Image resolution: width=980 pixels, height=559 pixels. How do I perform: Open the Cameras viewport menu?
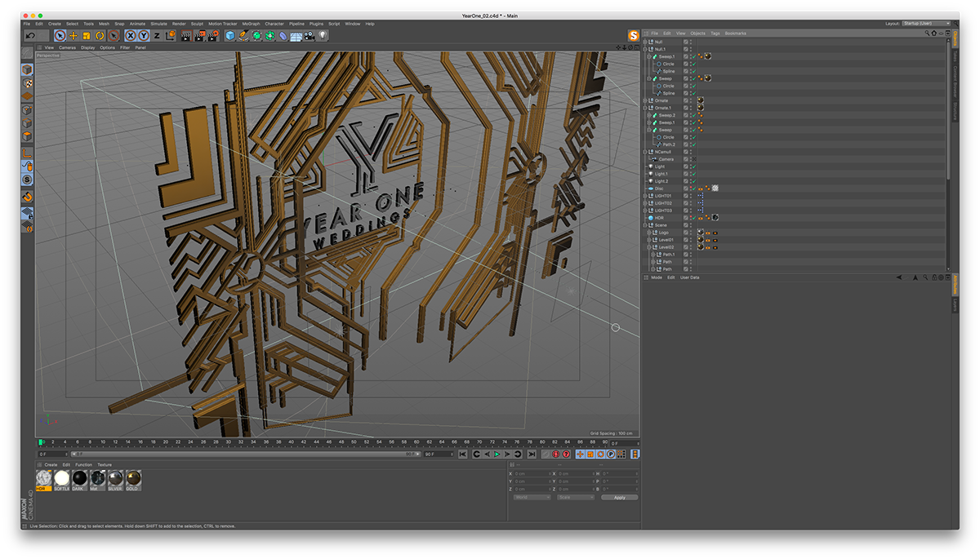(67, 48)
